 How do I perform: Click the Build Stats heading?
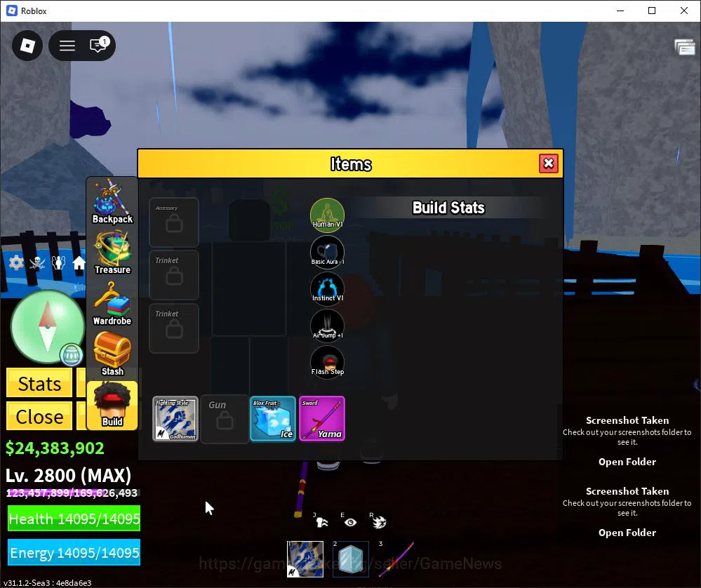click(448, 208)
